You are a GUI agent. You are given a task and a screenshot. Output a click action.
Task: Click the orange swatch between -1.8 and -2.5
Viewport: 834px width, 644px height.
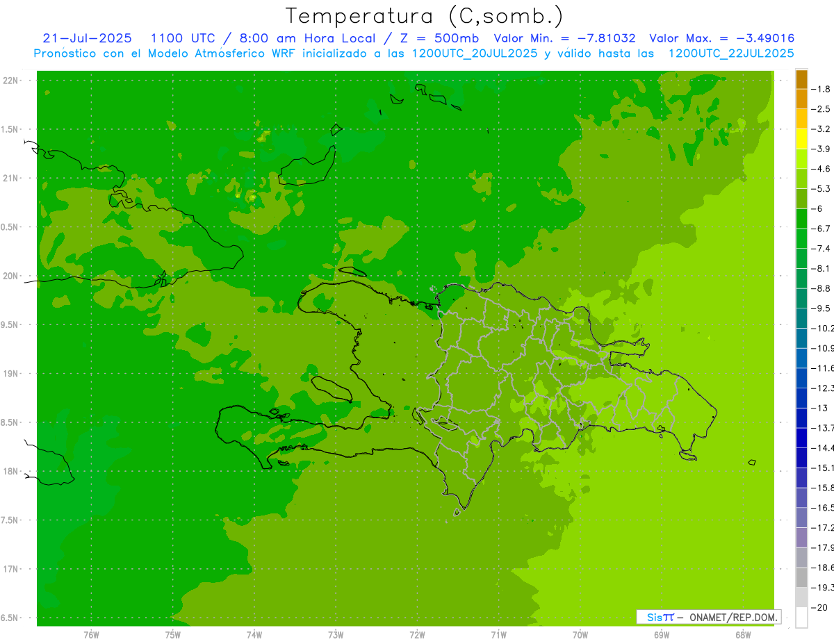tap(801, 99)
